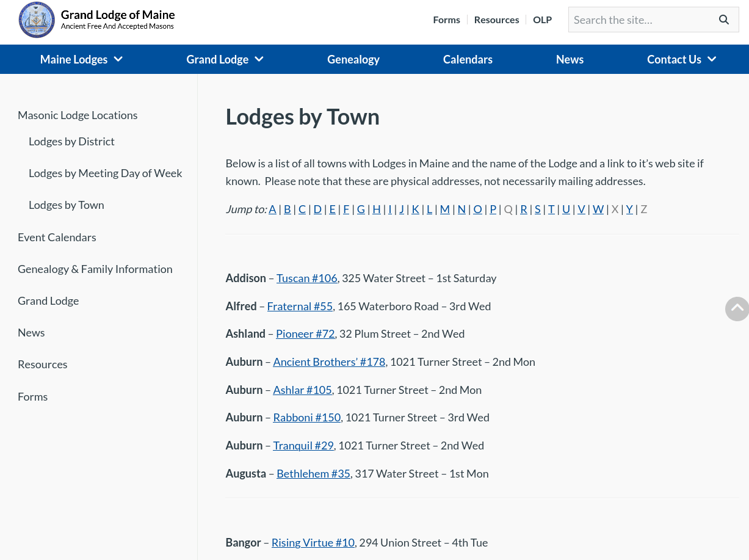Open the Pioneer #72 lodge link
The height and width of the screenshot is (560, 749).
[x=305, y=334]
